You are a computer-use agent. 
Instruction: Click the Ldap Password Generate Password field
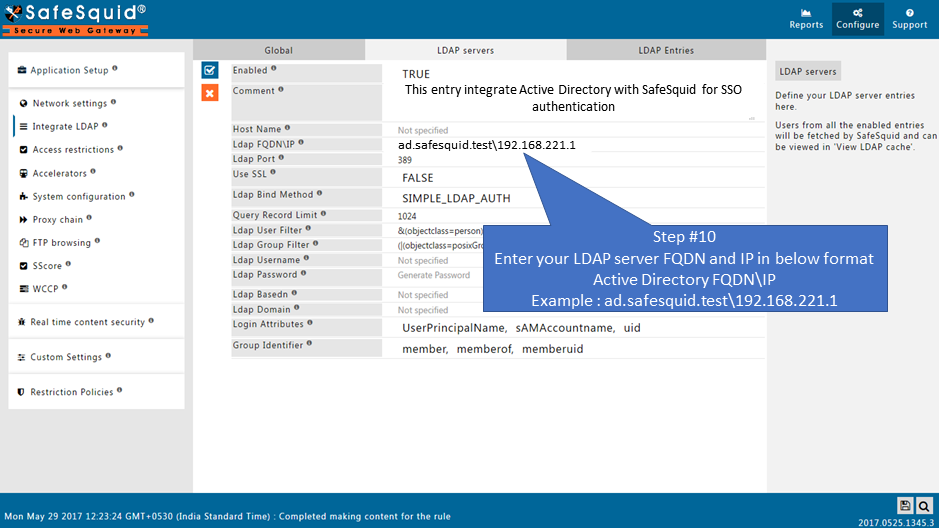tap(434, 275)
